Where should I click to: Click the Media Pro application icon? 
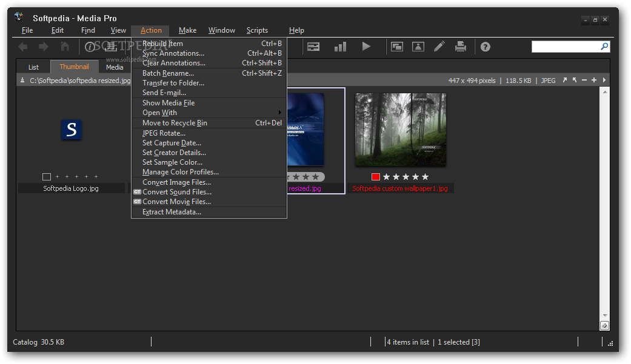click(x=19, y=17)
